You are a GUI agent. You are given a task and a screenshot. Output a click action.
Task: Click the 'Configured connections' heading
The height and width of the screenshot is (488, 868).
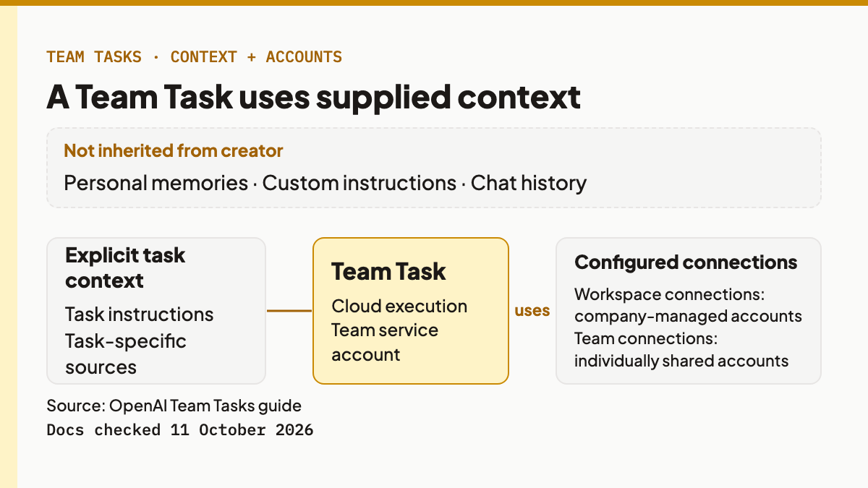pos(686,262)
